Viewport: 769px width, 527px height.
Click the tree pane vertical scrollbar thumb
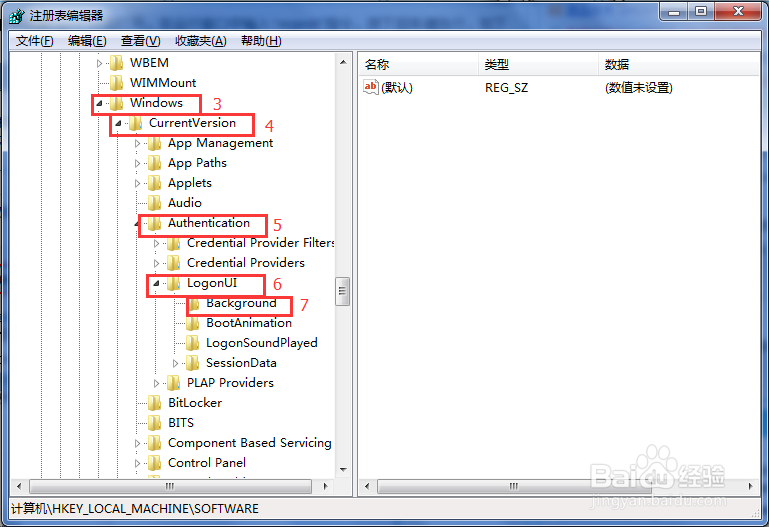(x=342, y=292)
